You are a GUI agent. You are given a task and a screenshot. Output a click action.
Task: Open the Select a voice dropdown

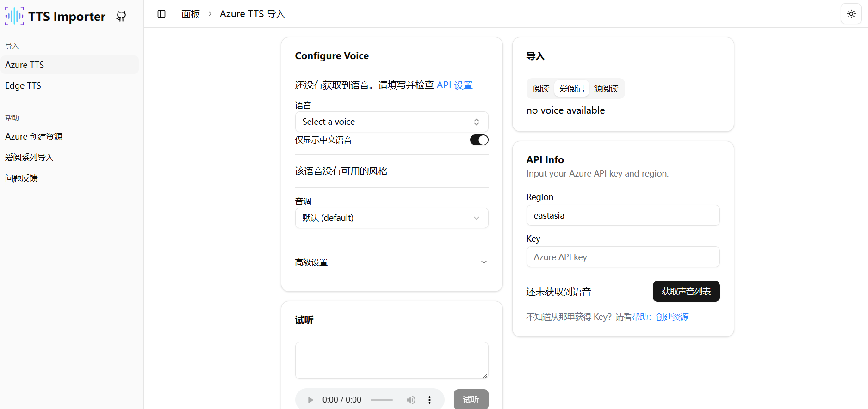391,122
